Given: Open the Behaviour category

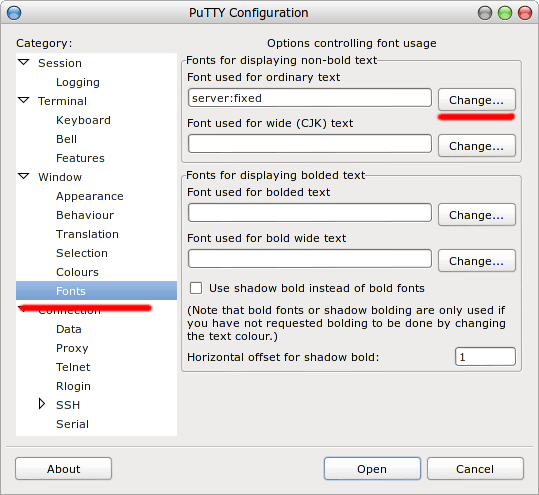Looking at the screenshot, I should coord(85,215).
